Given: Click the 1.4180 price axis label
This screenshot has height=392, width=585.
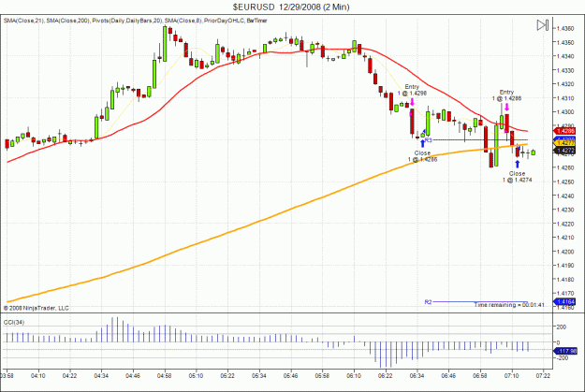Looking at the screenshot, I should click(565, 280).
